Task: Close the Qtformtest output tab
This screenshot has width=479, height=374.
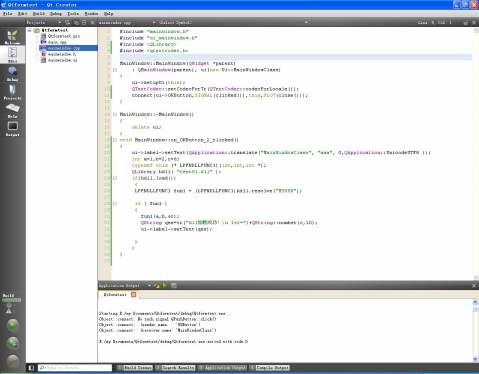Action: coord(133,295)
